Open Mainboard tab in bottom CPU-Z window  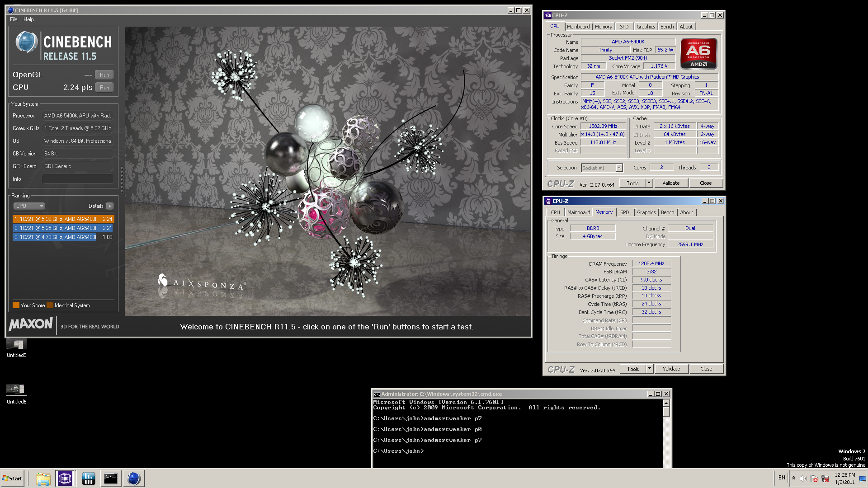579,212
